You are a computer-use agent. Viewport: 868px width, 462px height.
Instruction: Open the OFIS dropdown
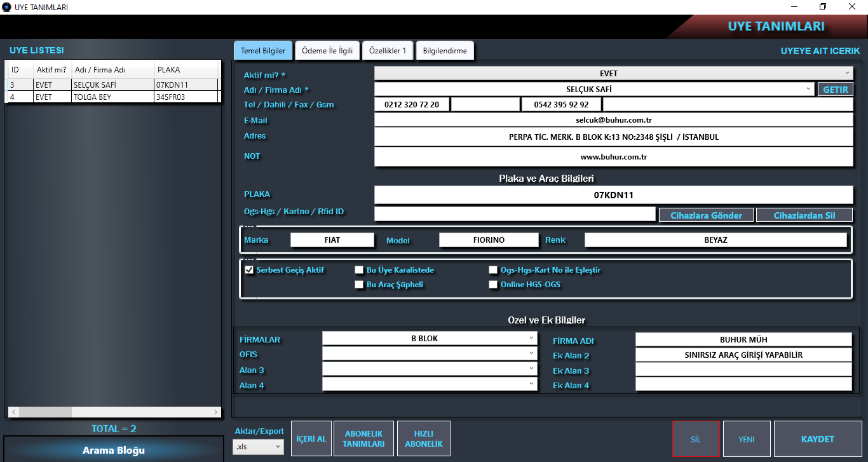coord(531,353)
